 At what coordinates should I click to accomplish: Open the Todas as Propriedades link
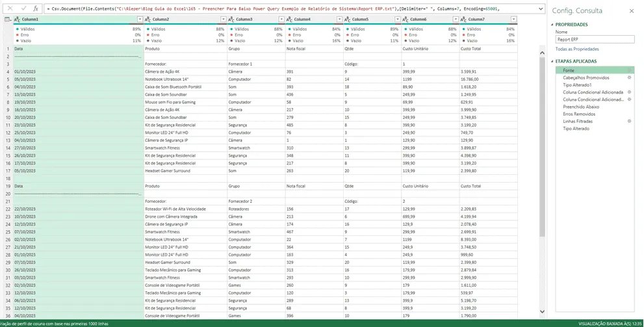tap(577, 49)
